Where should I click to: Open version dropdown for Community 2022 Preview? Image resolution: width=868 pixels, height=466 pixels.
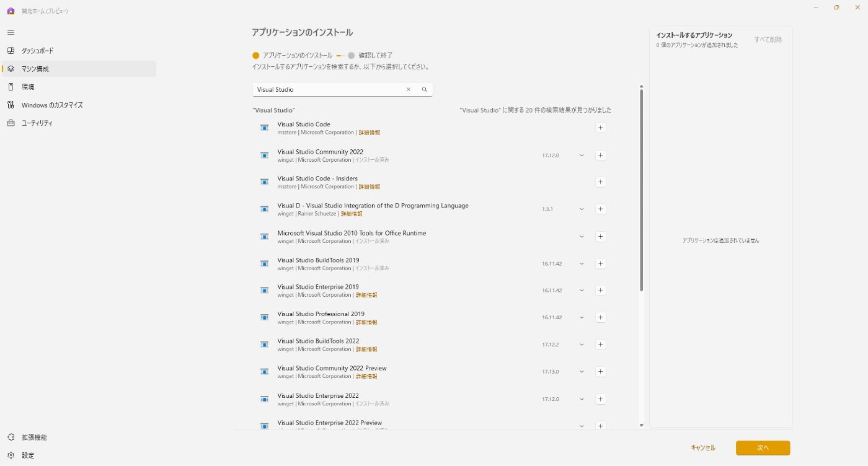582,372
